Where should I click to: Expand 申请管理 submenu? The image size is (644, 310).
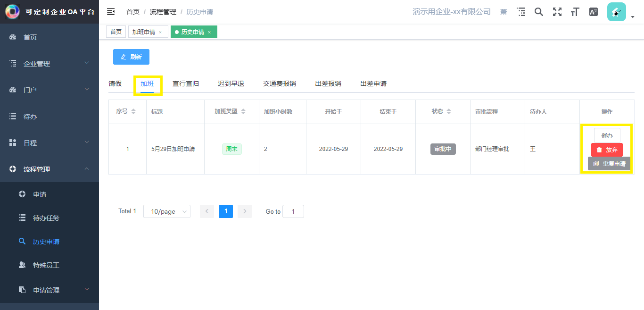50,290
